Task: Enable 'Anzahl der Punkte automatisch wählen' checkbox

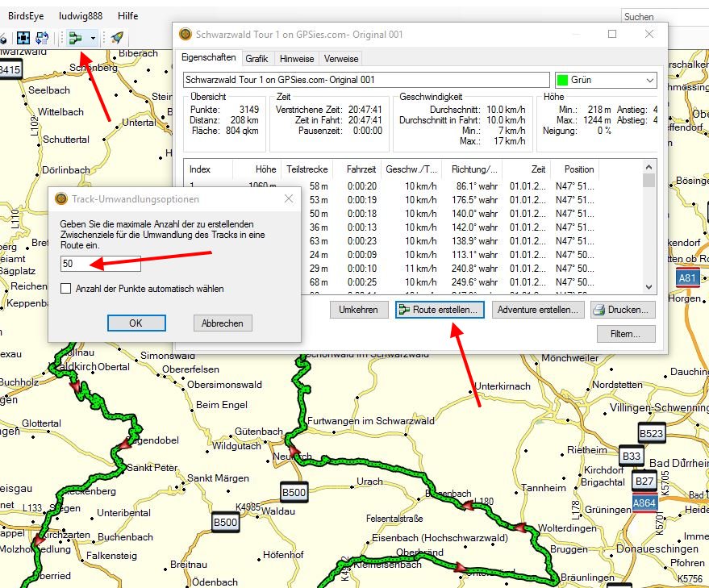Action: pos(66,289)
